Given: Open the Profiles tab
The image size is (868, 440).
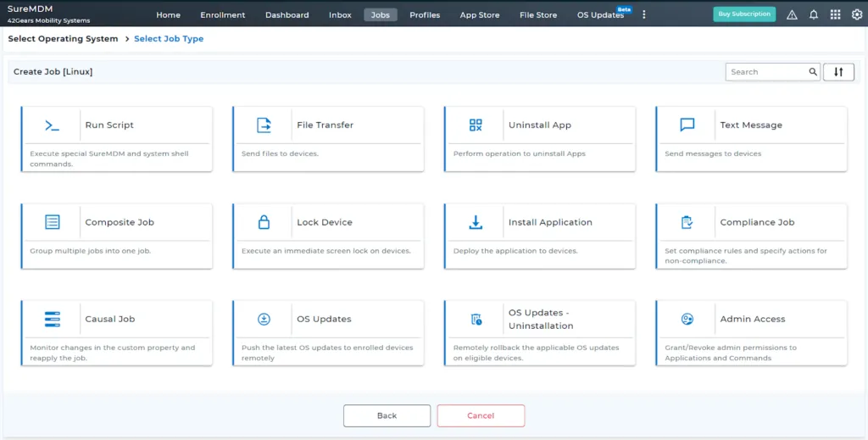Looking at the screenshot, I should [x=425, y=15].
